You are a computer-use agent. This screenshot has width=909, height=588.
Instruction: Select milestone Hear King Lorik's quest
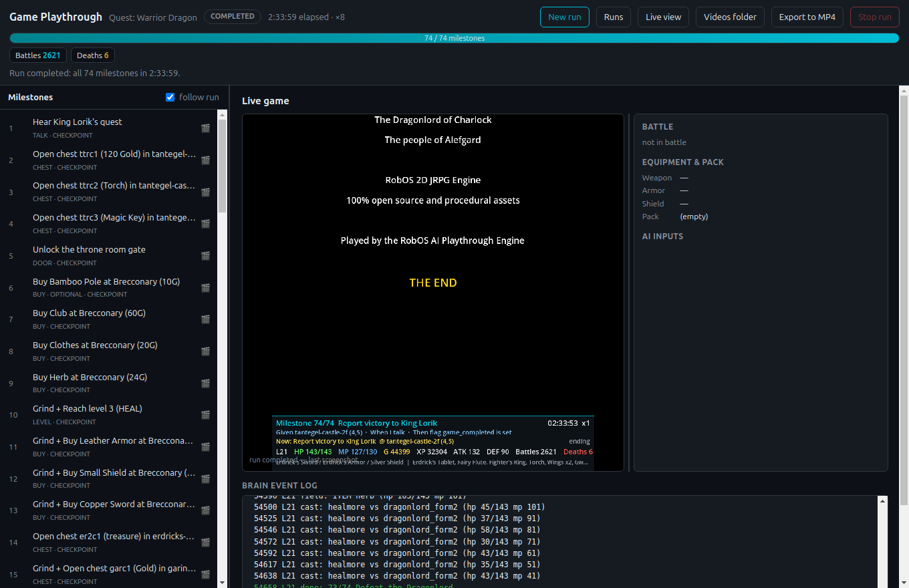click(109, 128)
